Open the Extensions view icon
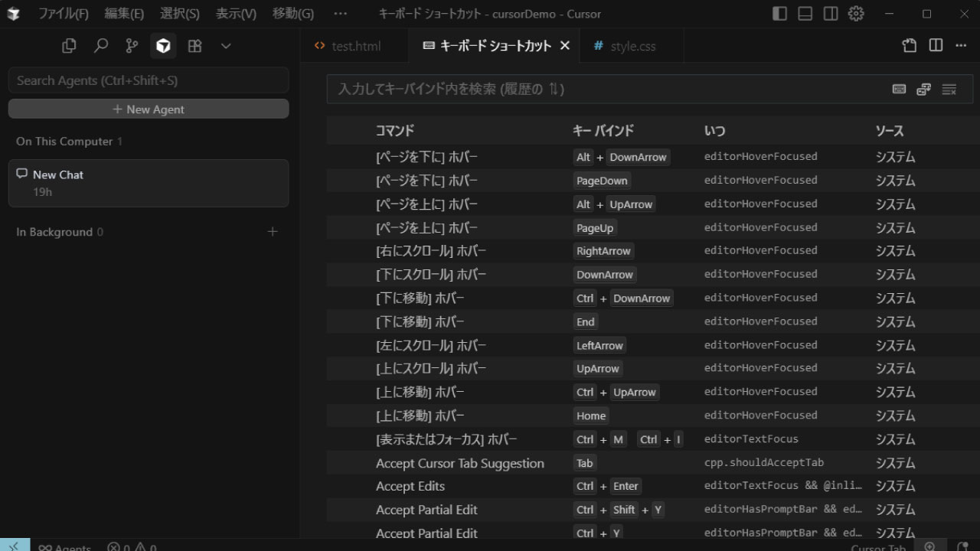980x551 pixels. pos(194,46)
